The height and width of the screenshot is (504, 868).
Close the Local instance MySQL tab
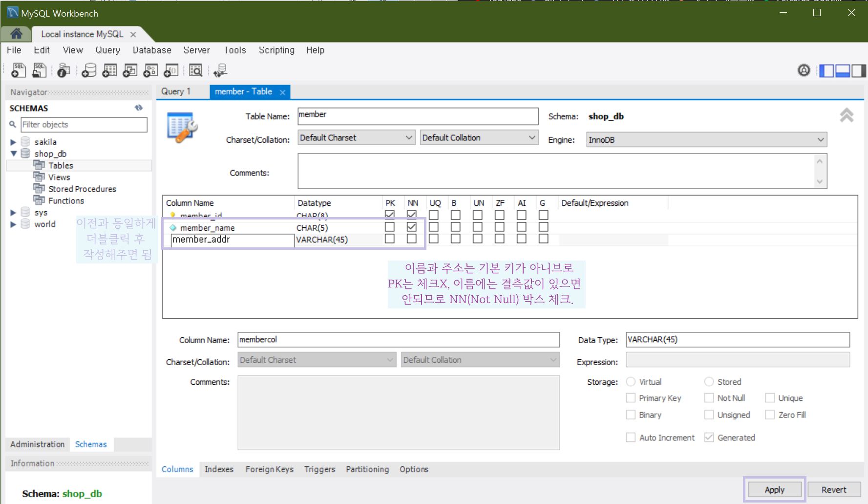pyautogui.click(x=133, y=34)
